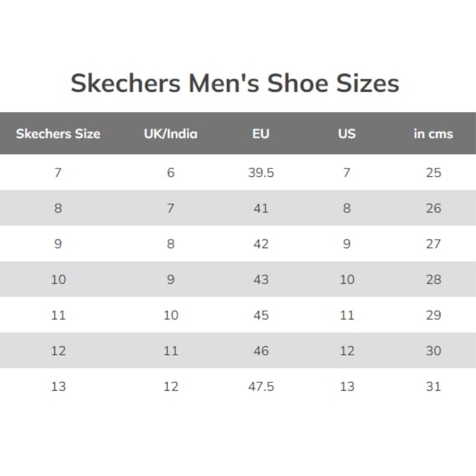476x476 pixels.
Task: Select the EU size 41 cell
Action: pos(261,208)
